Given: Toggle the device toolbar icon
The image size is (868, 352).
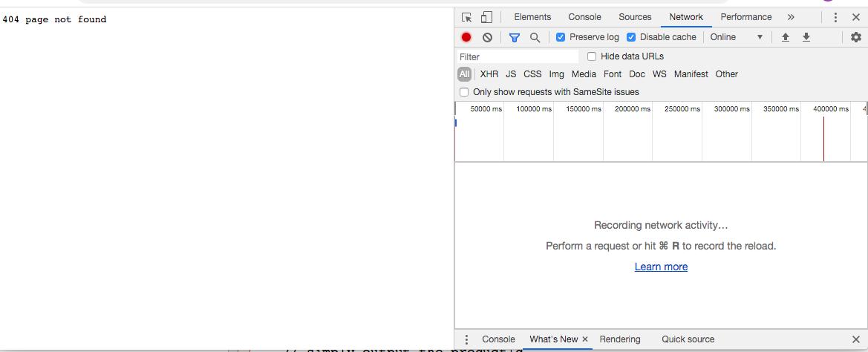Looking at the screenshot, I should click(486, 17).
